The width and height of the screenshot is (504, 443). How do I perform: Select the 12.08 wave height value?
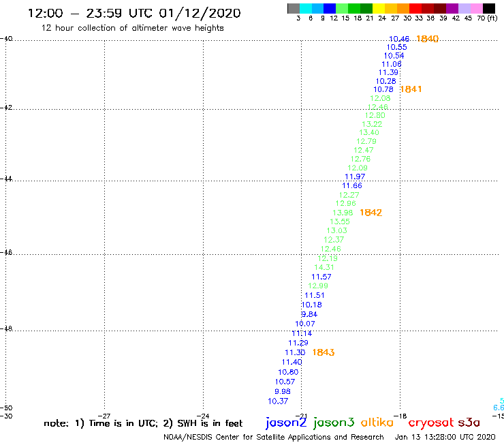380,98
